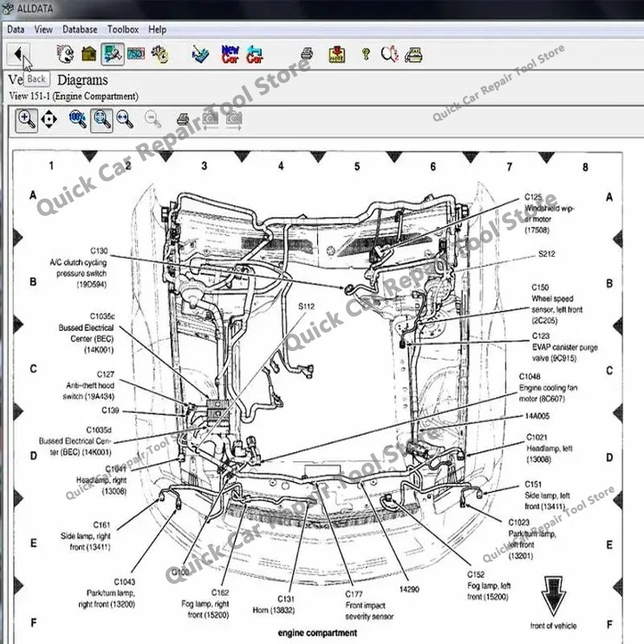Viewport: 644px width, 644px height.
Task: Click the C152 Fog lamp, left front label
Action: coord(489,585)
